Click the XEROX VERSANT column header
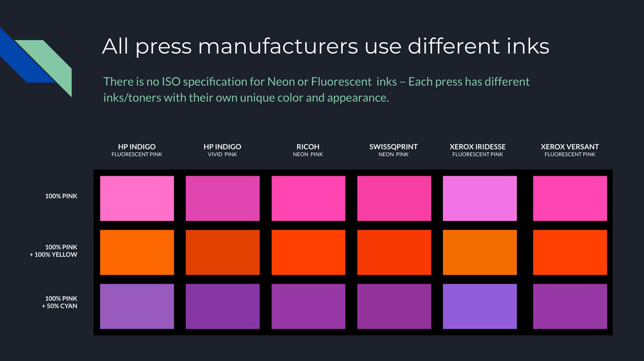 point(570,150)
